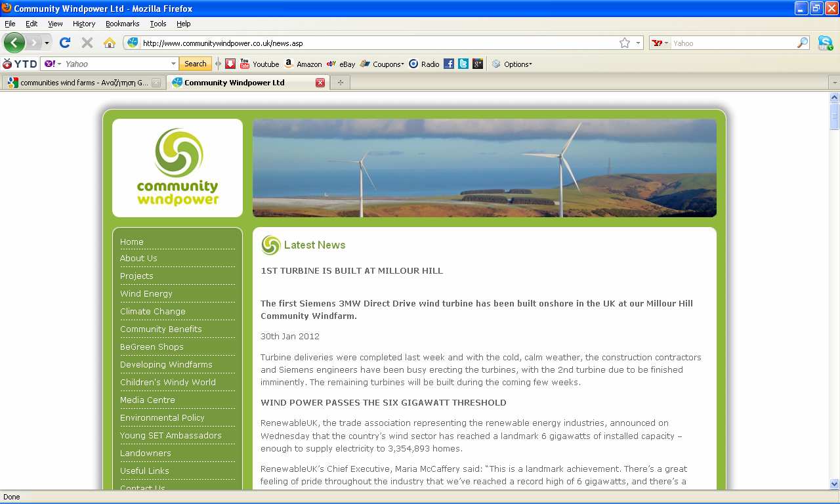Click the orange Search button
Viewport: 840px width, 504px height.
point(196,64)
